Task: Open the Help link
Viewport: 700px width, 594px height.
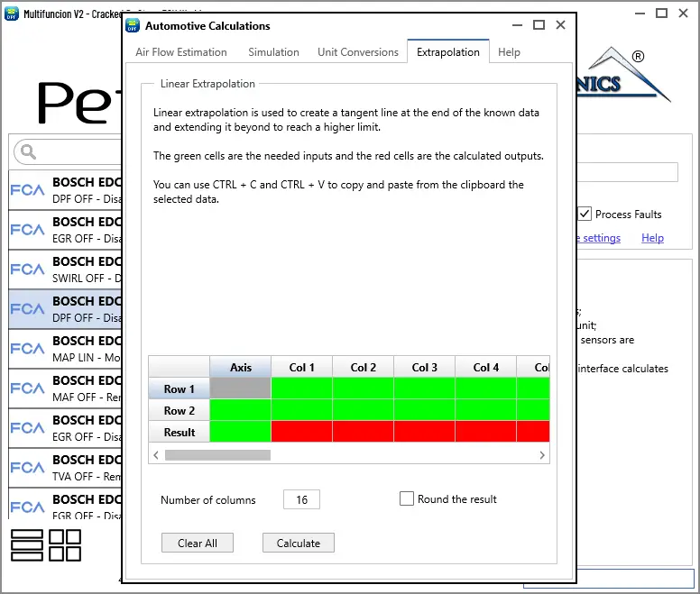Action: pyautogui.click(x=652, y=238)
